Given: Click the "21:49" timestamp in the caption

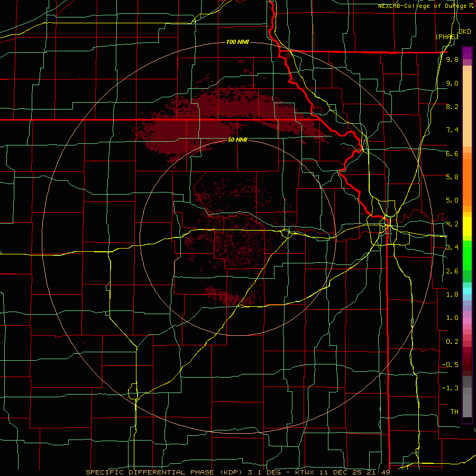Looking at the screenshot, I should (379, 472).
